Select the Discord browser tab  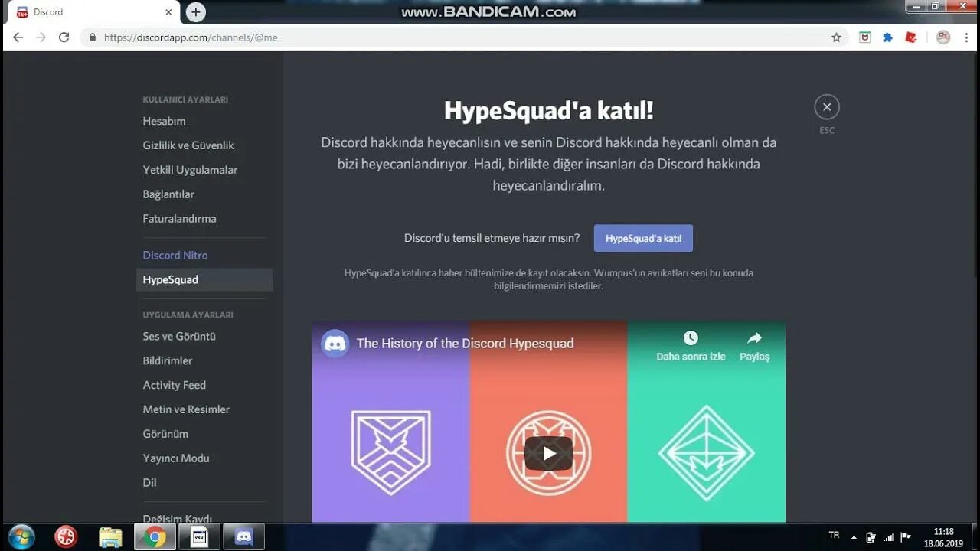click(93, 12)
